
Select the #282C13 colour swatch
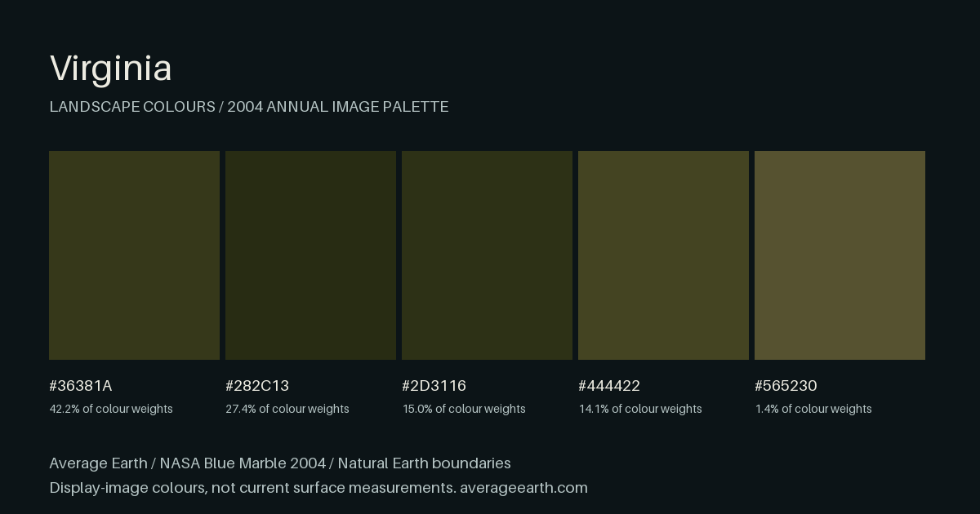[310, 255]
